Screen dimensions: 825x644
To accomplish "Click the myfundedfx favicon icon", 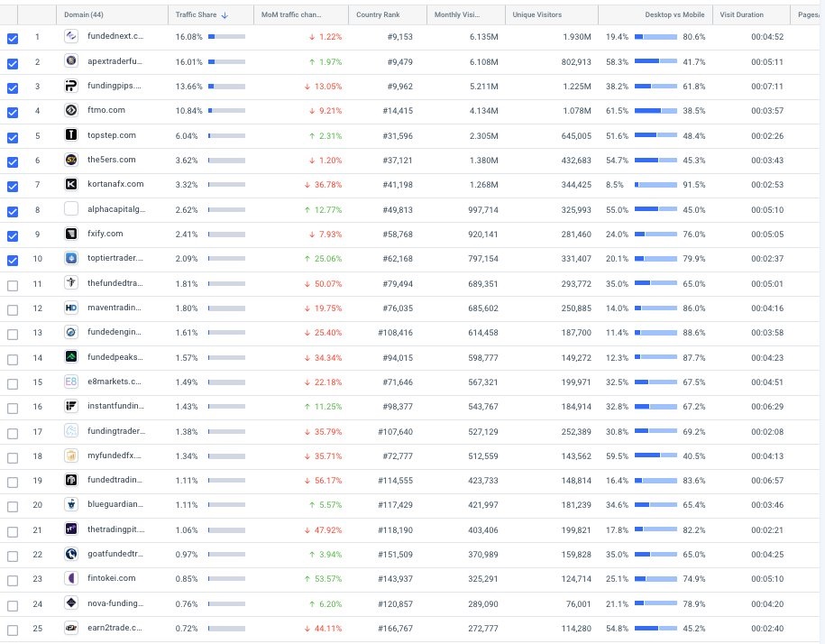I will tap(71, 455).
